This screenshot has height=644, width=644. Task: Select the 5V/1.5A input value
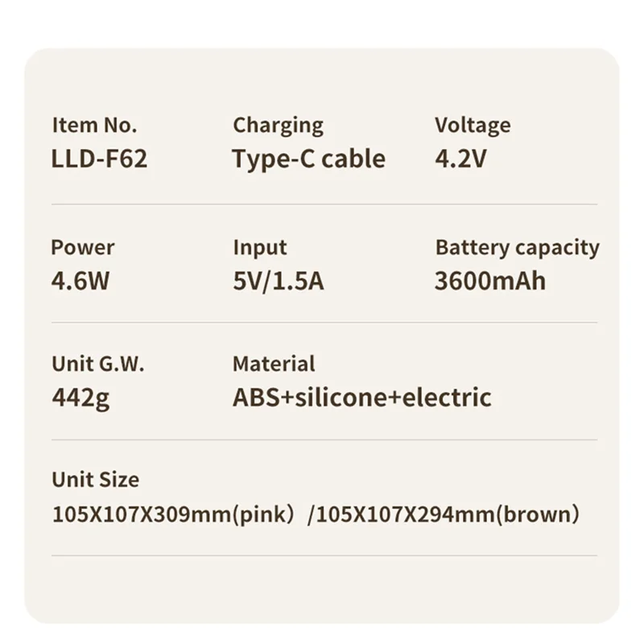click(279, 282)
